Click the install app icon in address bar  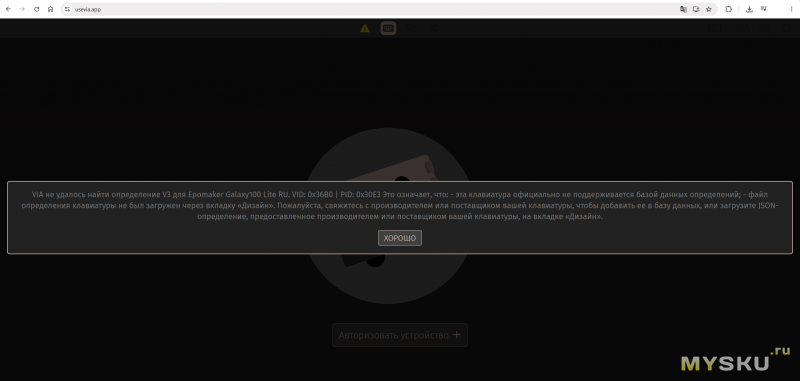696,9
